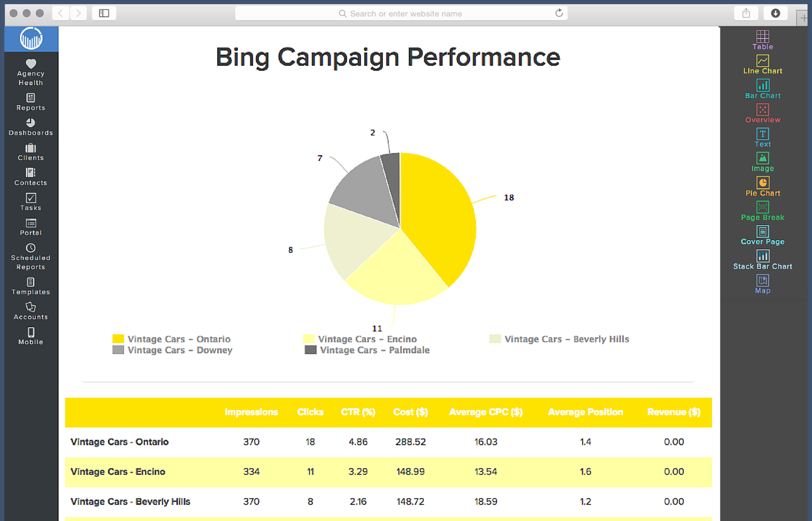812x521 pixels.
Task: Click the CTR (%) column header
Action: 358,412
